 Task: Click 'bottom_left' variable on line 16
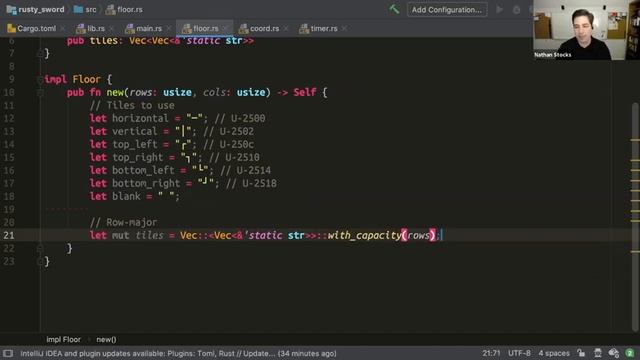pyautogui.click(x=143, y=171)
